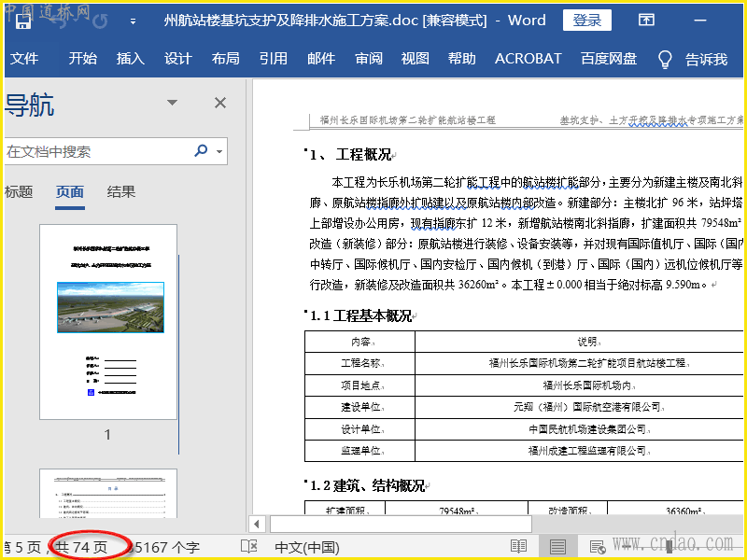The image size is (747, 560).
Task: Open the Customize Quick Access Toolbar dropdown
Action: click(132, 21)
